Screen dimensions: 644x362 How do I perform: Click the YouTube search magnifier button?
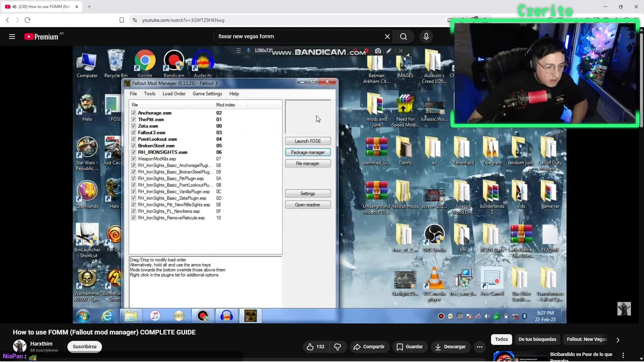coord(404,36)
